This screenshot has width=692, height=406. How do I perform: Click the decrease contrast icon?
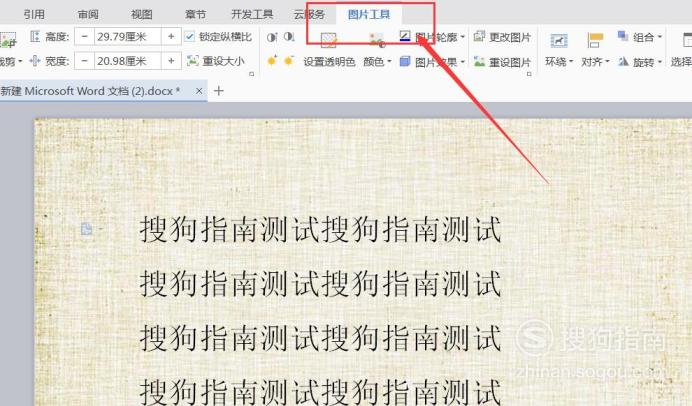[289, 37]
